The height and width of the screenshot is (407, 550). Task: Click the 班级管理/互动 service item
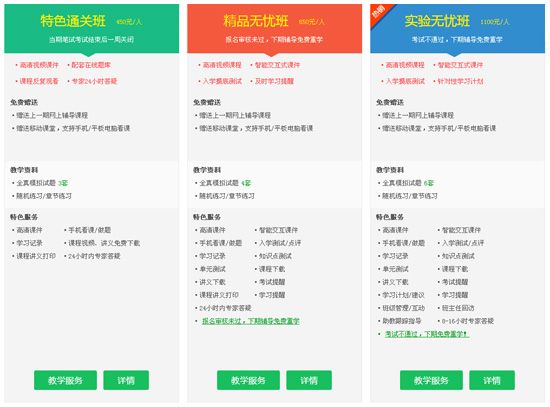pyautogui.click(x=403, y=308)
